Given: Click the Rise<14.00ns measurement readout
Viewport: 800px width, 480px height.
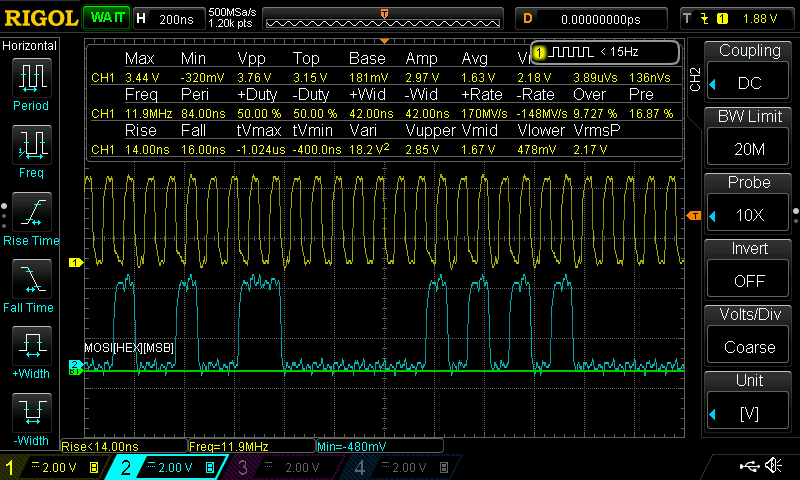Looking at the screenshot, I should click(x=124, y=446).
